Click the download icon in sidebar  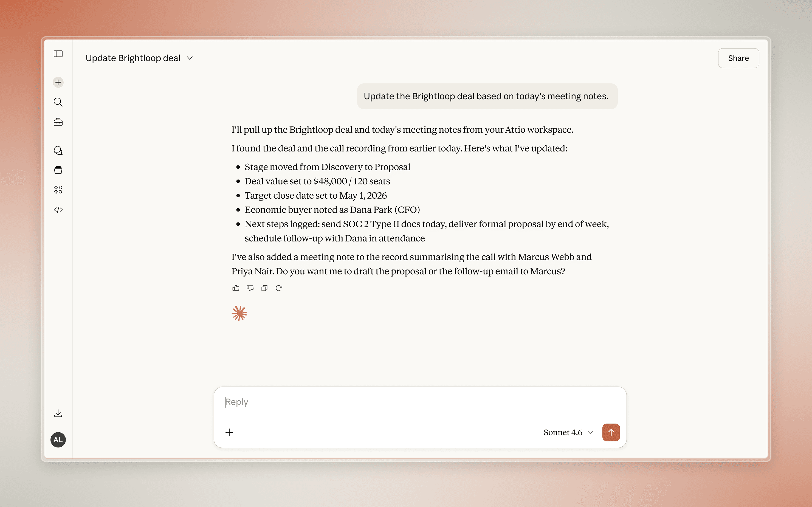click(58, 413)
